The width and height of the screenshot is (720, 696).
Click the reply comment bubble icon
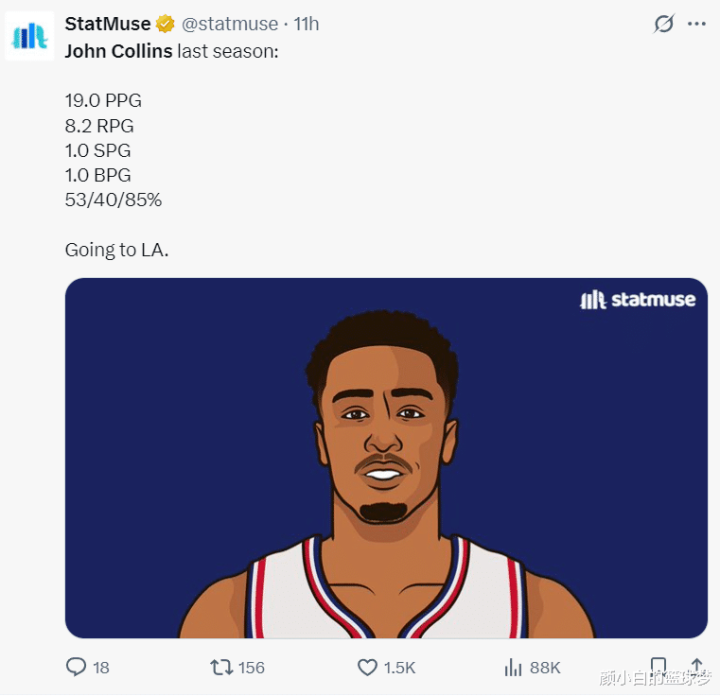tap(76, 667)
